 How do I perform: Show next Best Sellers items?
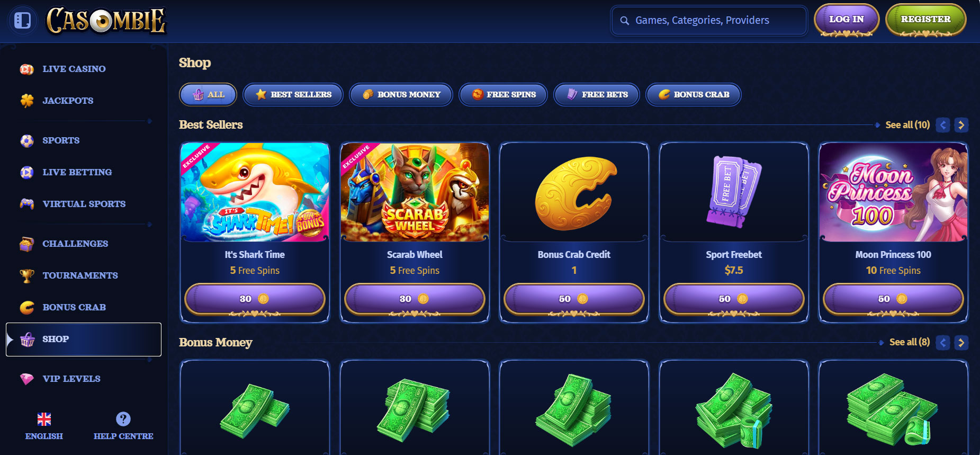pos(961,125)
